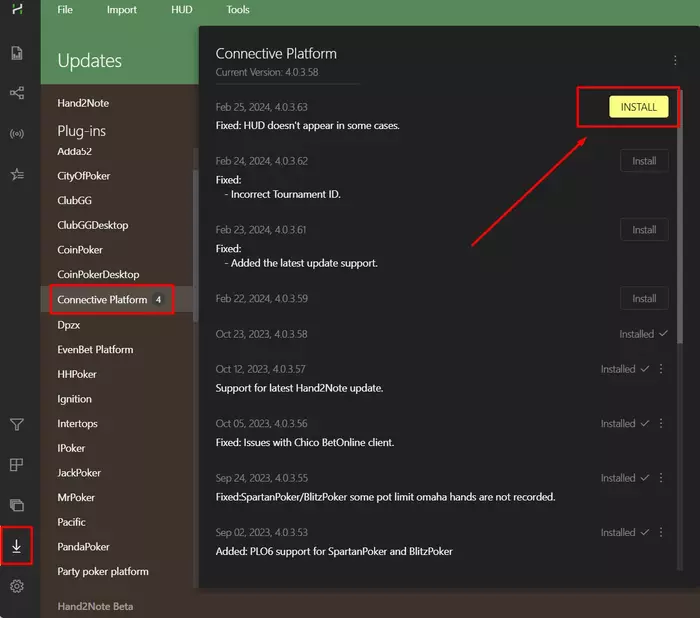Open the layout grid sidebar icon
Viewport: 700px width, 618px height.
(x=17, y=464)
